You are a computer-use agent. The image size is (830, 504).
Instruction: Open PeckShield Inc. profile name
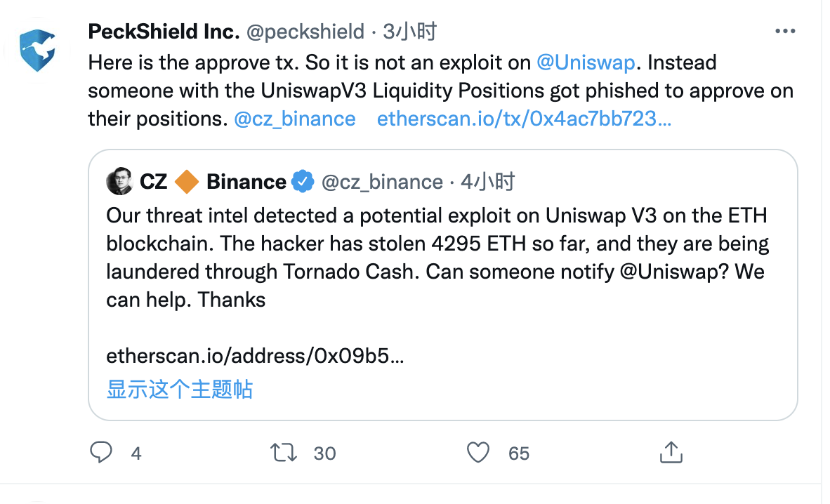(x=164, y=32)
